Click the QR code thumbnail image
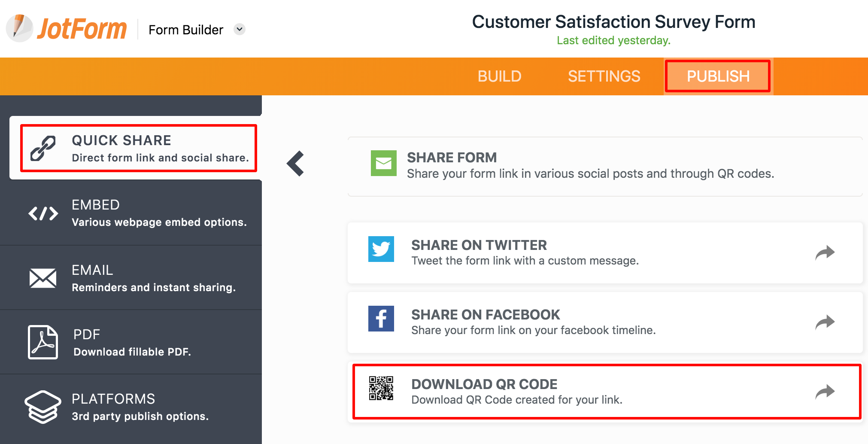The image size is (868, 444). pyautogui.click(x=381, y=388)
